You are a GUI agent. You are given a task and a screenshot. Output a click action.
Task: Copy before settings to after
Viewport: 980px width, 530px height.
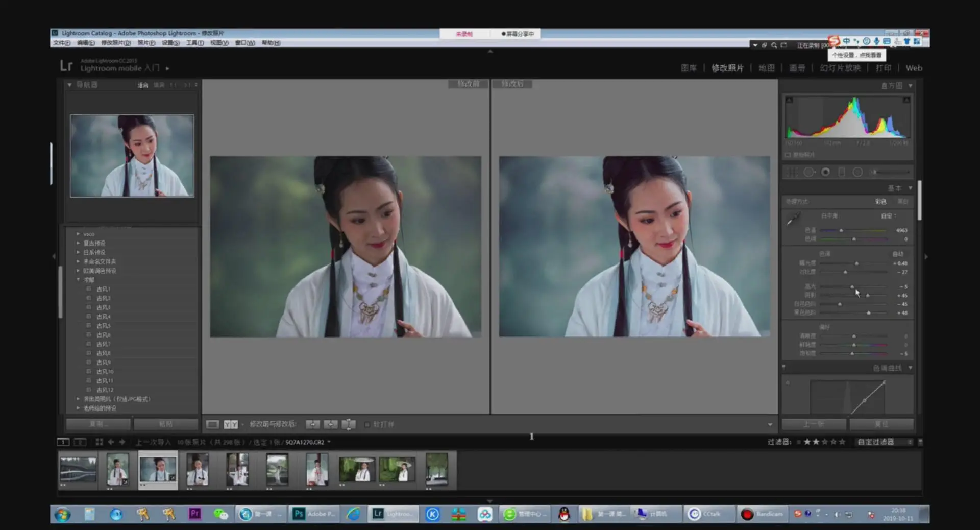(x=313, y=424)
